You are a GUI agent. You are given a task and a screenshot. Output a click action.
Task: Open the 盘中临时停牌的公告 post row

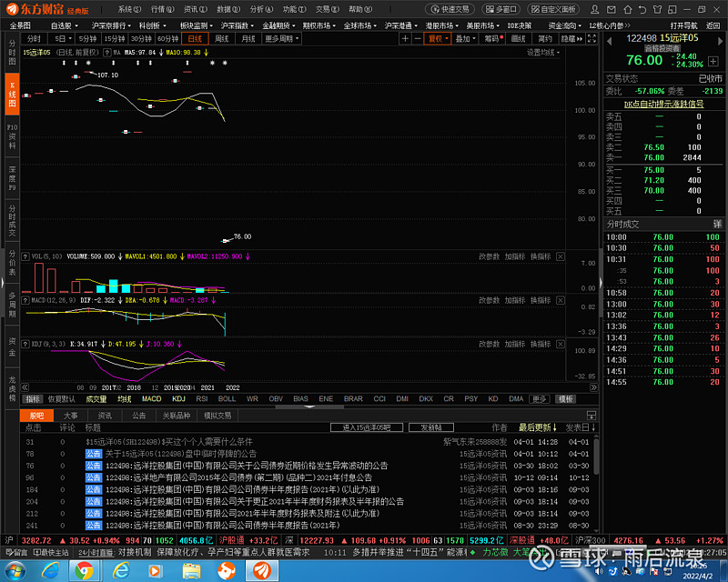310,454
